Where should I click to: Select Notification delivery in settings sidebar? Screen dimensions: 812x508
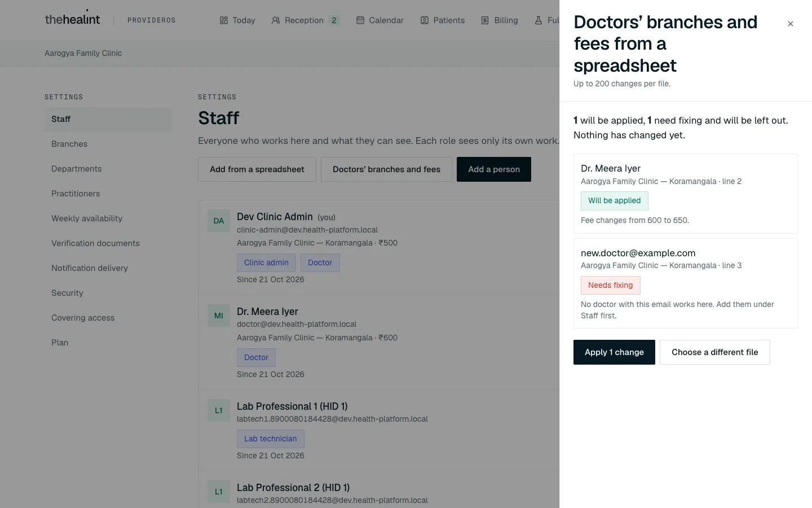coord(108,268)
